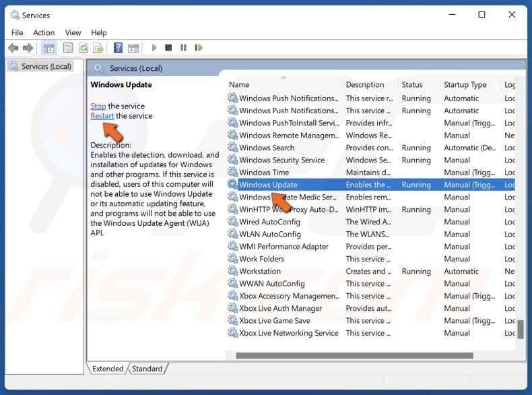
Task: Select the WLAN AutoConfig service name
Action: pos(270,234)
